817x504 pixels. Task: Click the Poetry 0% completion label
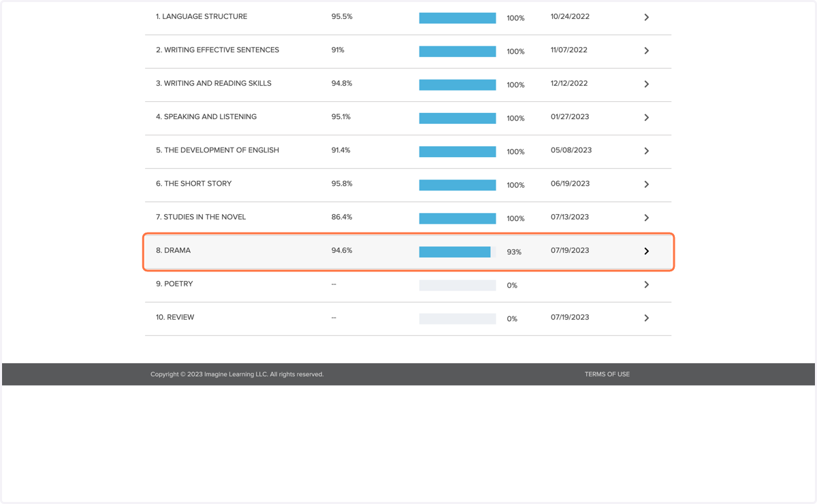point(512,285)
